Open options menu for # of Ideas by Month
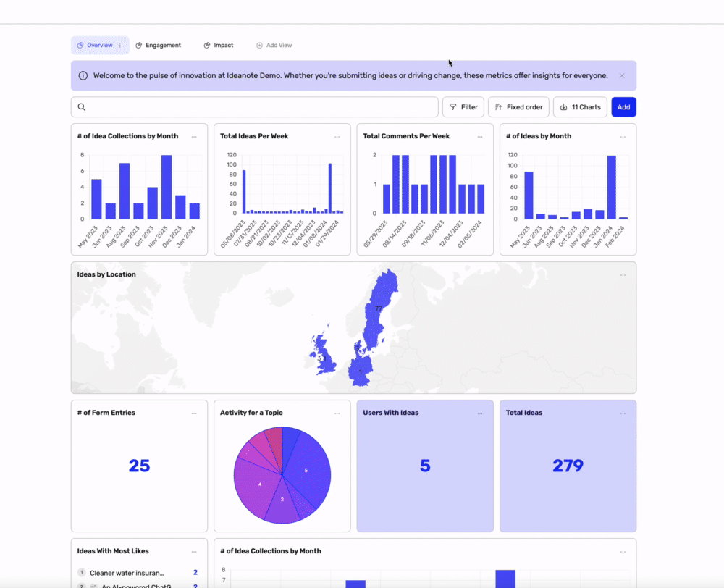 623,137
